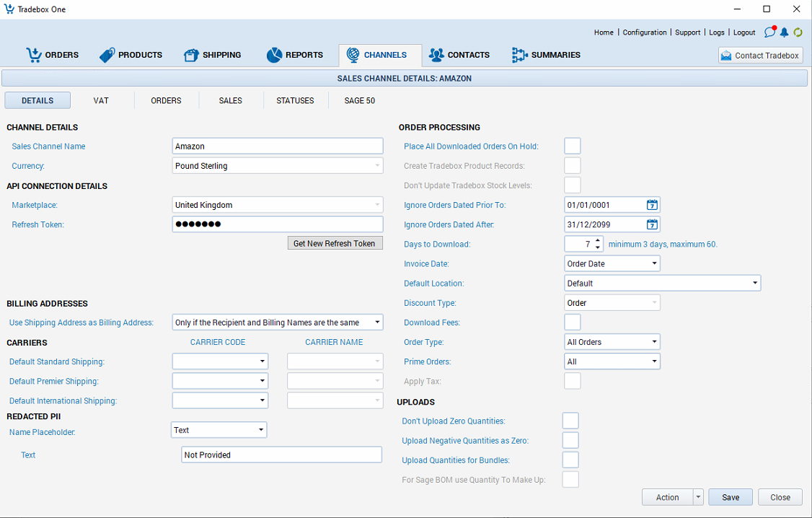Click the Reports pie chart icon
This screenshot has height=518, width=812.
coord(274,55)
